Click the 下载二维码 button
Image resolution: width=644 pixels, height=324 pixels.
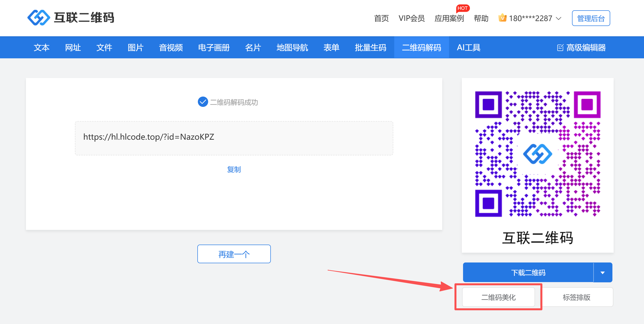(x=528, y=273)
